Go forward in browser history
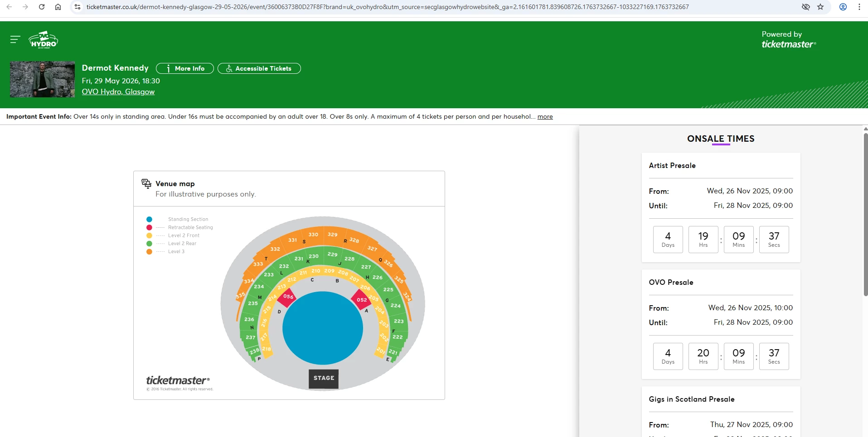This screenshot has width=868, height=437. [25, 7]
